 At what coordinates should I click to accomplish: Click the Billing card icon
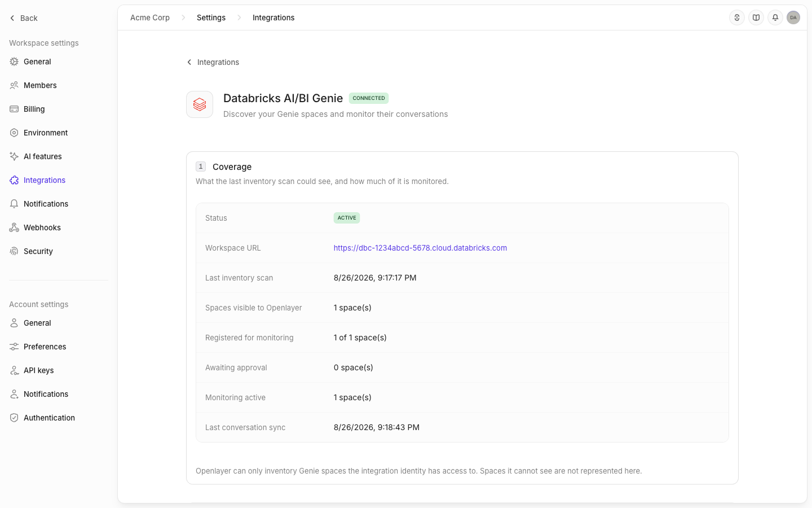(14, 109)
